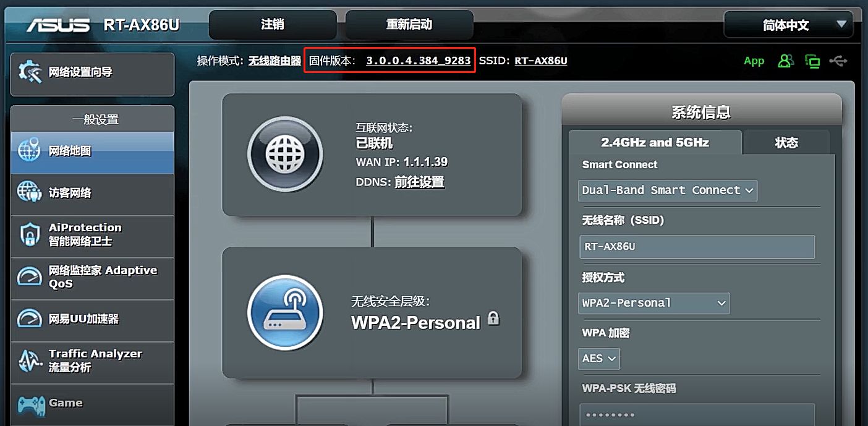Image resolution: width=868 pixels, height=426 pixels.
Task: Click the 网络地图 globe pin icon
Action: pos(30,150)
